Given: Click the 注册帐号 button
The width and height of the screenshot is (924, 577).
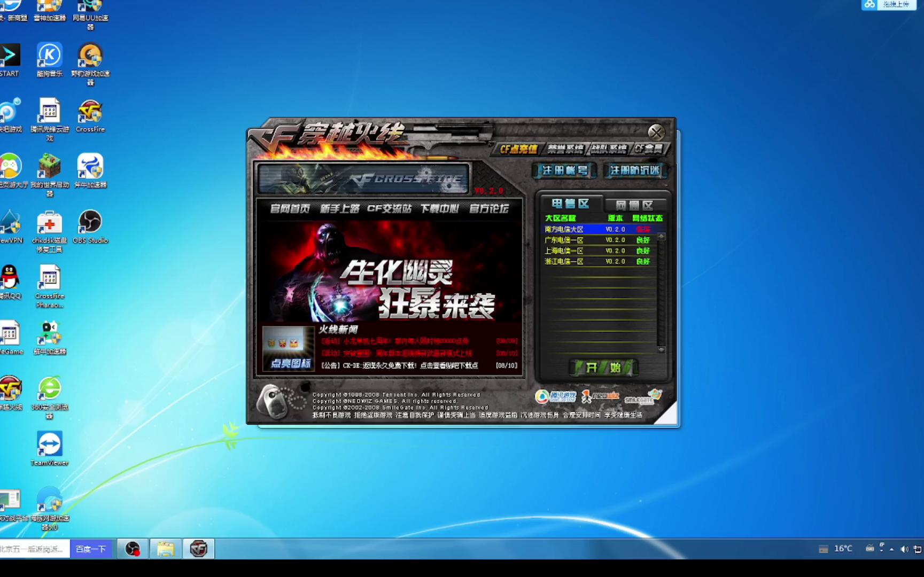Looking at the screenshot, I should (x=564, y=170).
